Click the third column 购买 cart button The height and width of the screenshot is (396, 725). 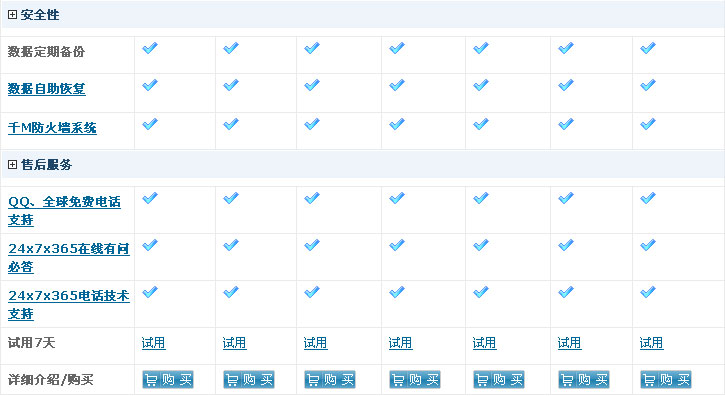click(330, 380)
